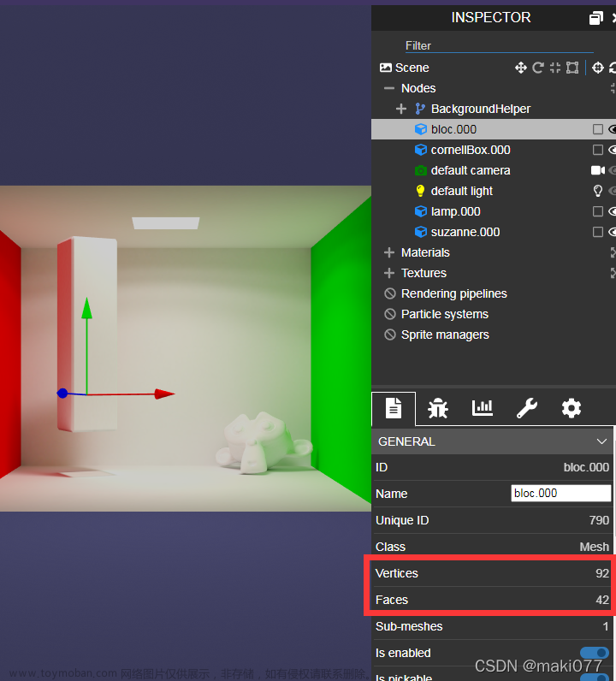Open the Statistics chart tab
The height and width of the screenshot is (681, 616).
tap(483, 408)
